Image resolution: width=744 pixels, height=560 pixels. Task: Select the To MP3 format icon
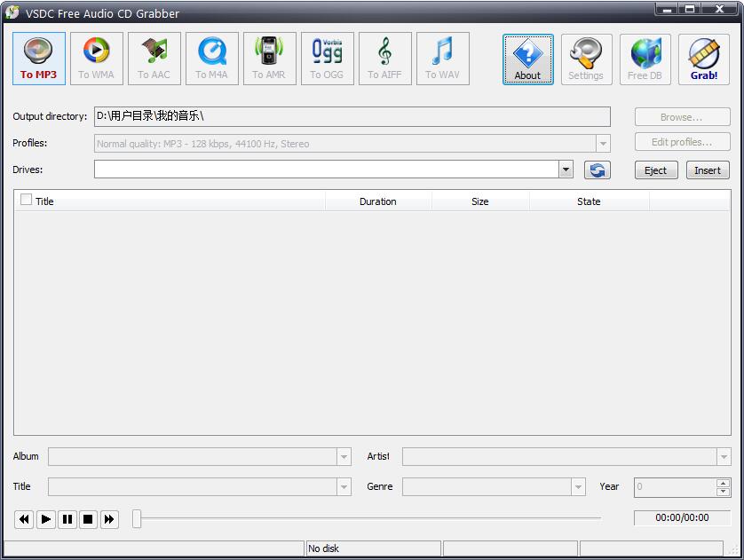(39, 59)
